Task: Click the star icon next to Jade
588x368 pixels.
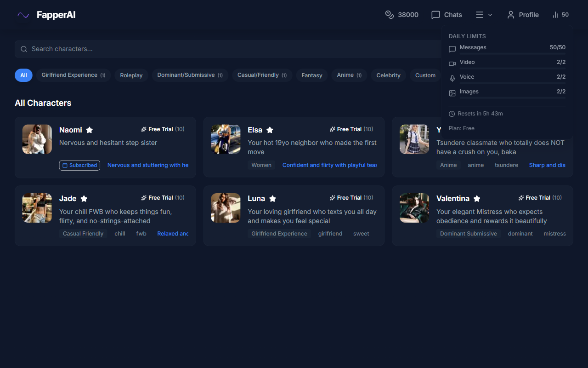Action: click(84, 199)
